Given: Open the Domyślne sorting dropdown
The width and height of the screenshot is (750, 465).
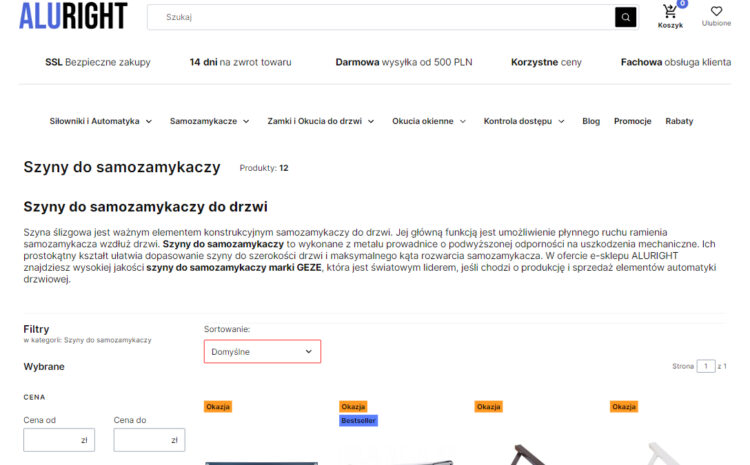Looking at the screenshot, I should coord(262,352).
